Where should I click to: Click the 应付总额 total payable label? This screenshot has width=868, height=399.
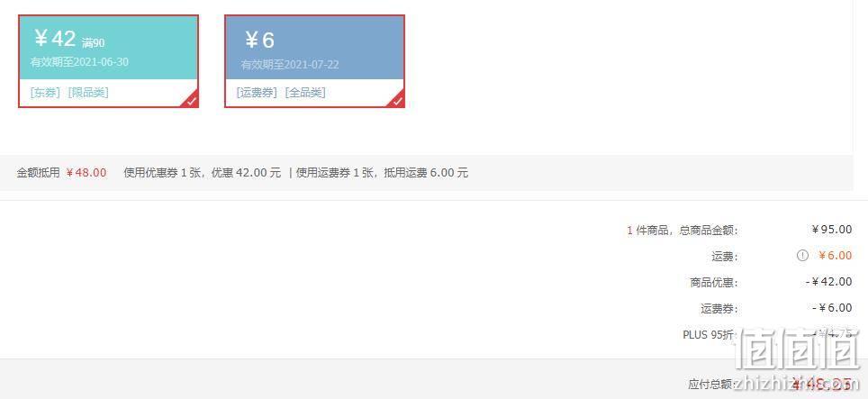pyautogui.click(x=712, y=384)
